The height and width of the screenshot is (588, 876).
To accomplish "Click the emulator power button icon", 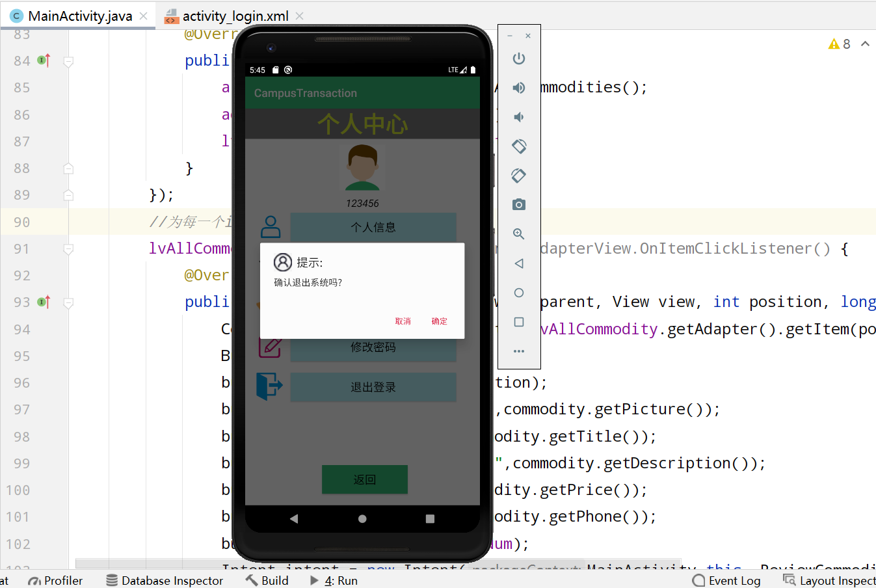I will tap(518, 59).
